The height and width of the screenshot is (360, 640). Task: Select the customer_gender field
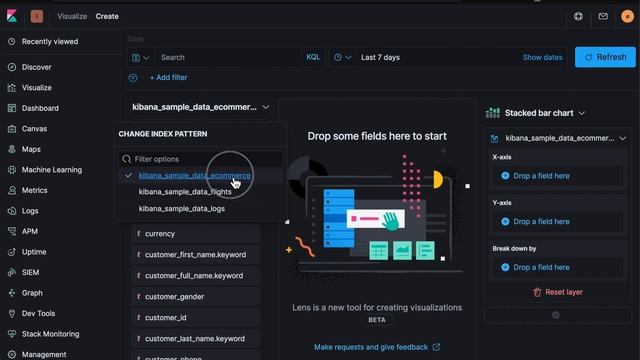196,297
